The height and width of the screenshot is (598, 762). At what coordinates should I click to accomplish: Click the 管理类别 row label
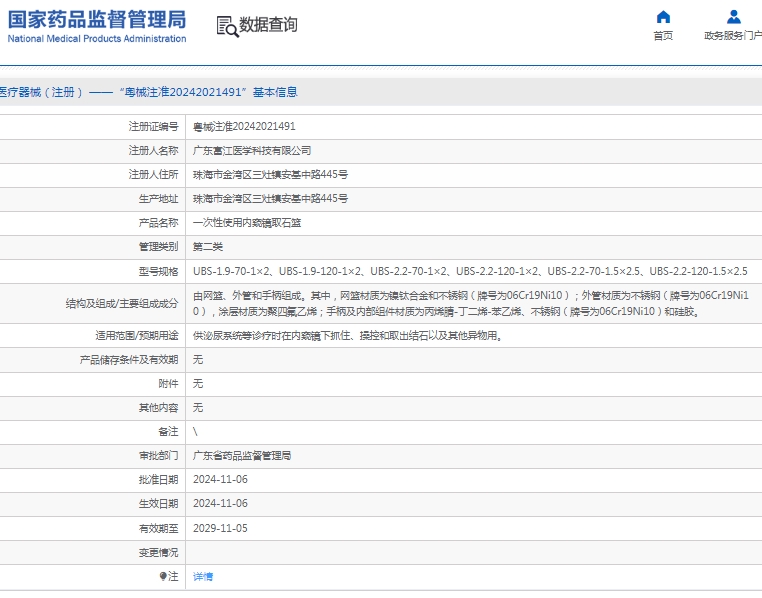click(158, 247)
